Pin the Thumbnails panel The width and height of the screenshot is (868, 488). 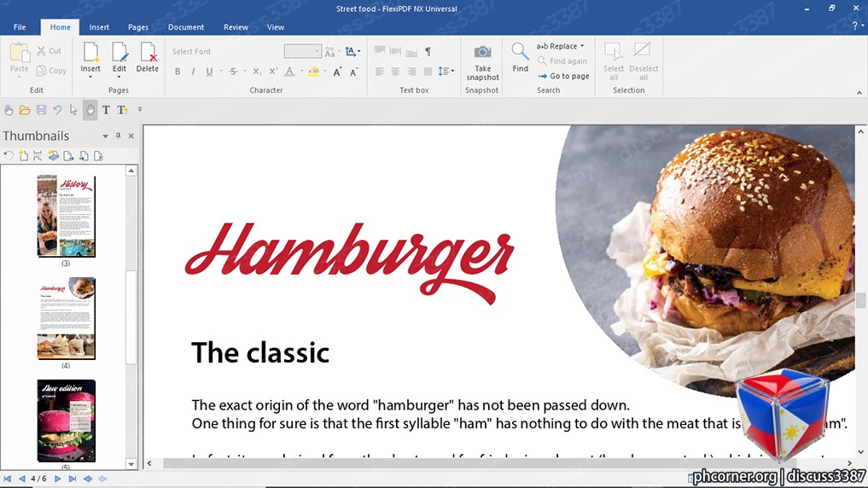[x=118, y=136]
